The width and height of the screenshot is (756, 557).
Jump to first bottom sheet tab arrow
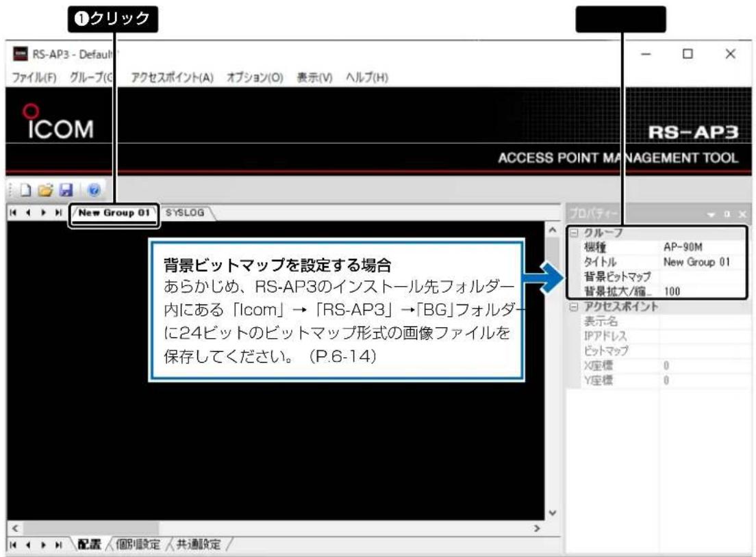[14, 545]
